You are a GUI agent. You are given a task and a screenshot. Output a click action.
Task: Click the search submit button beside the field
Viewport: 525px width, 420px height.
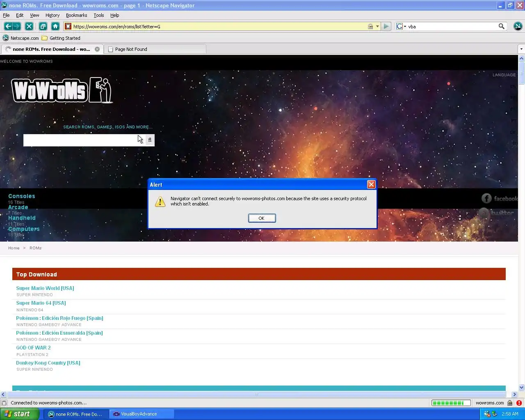pos(150,140)
